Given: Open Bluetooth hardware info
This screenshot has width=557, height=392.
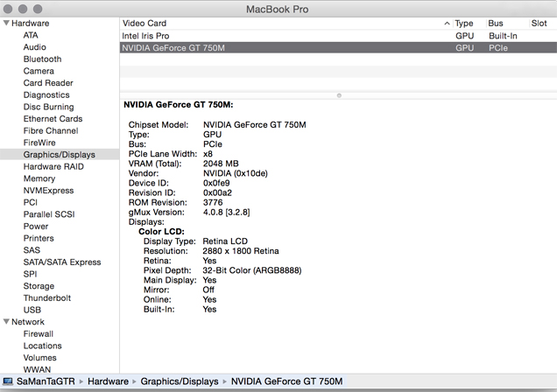Looking at the screenshot, I should (x=42, y=59).
